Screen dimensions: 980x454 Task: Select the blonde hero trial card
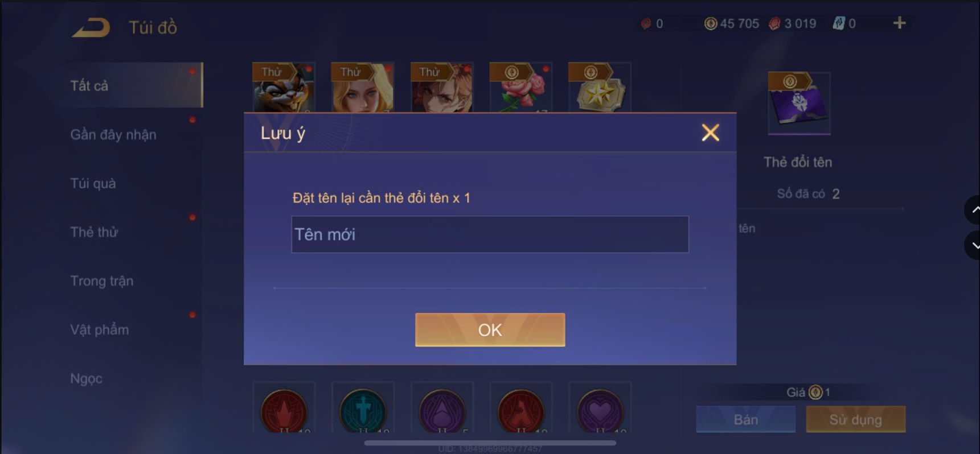pyautogui.click(x=362, y=88)
